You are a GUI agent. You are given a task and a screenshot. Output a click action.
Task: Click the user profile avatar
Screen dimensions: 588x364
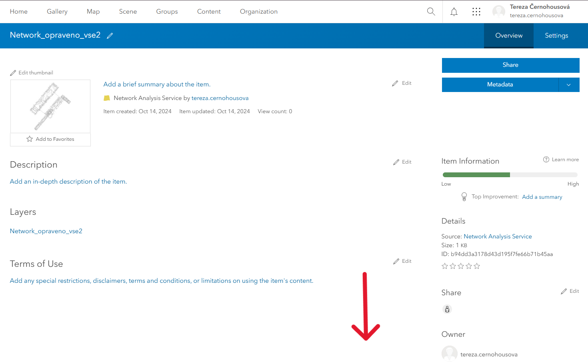(x=499, y=12)
